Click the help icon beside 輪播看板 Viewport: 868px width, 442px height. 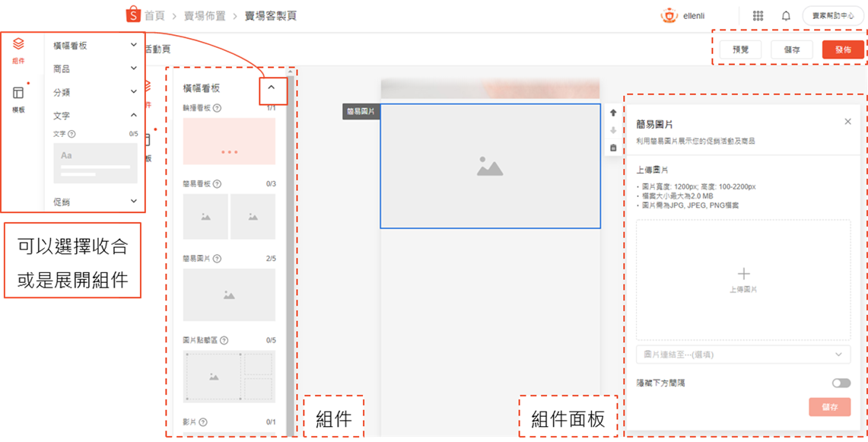217,108
